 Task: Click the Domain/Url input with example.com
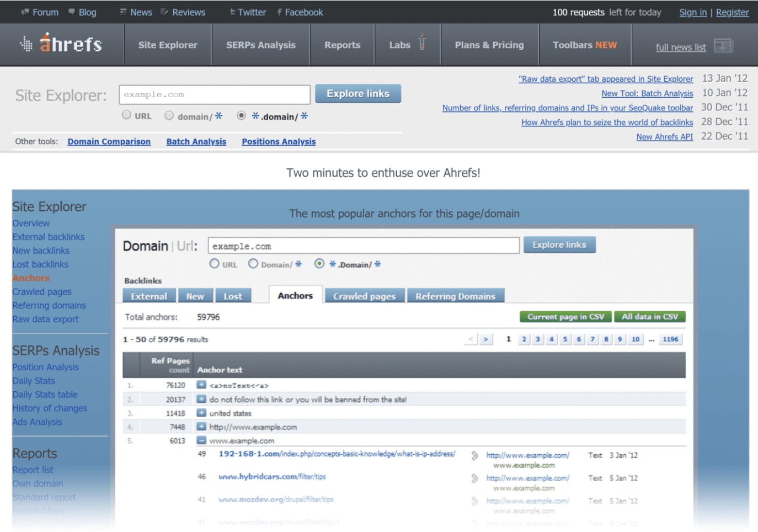(x=364, y=246)
